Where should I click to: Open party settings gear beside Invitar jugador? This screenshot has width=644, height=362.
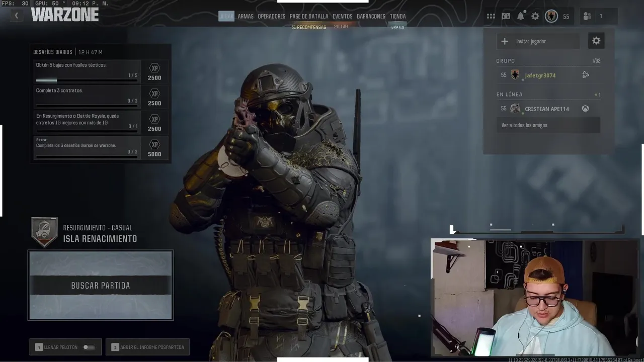[596, 41]
